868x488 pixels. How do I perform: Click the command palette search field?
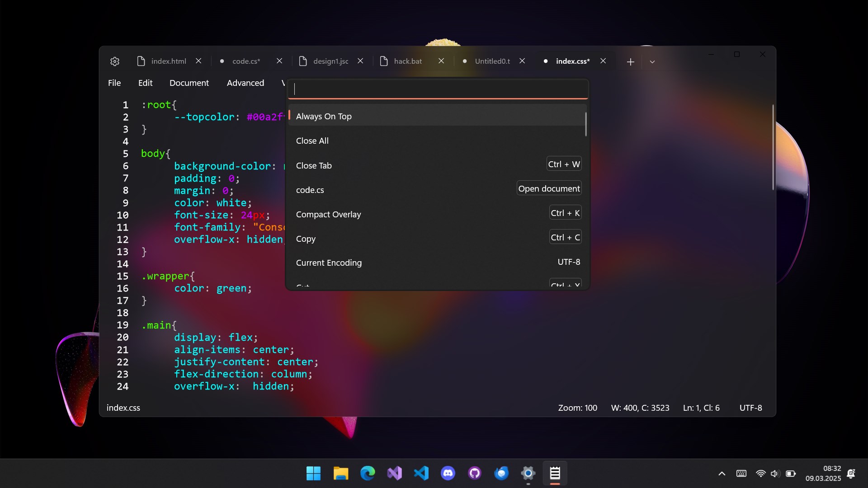pyautogui.click(x=438, y=89)
